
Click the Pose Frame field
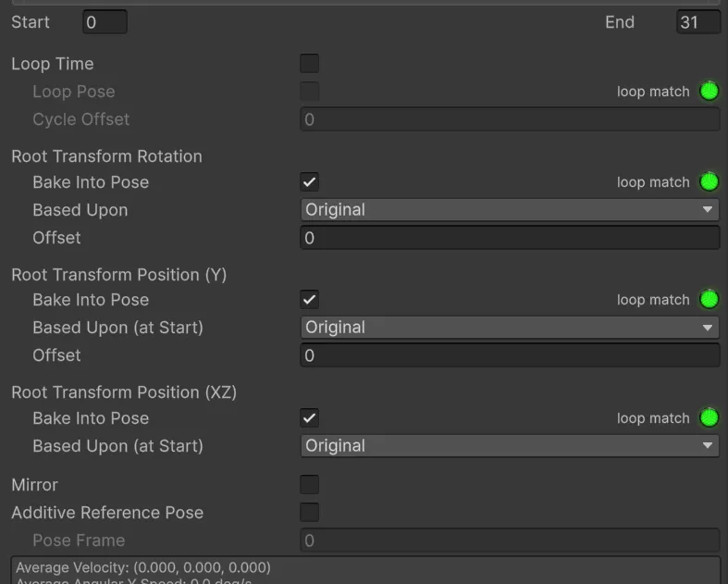510,541
